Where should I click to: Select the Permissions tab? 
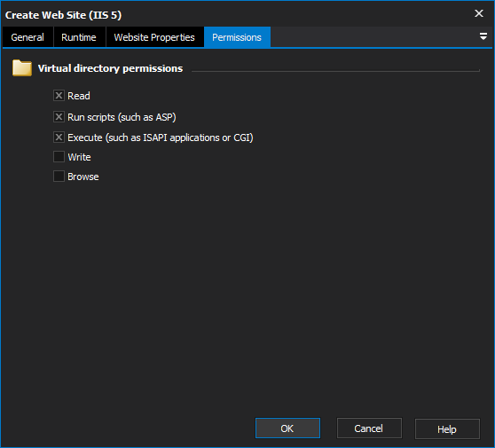237,37
